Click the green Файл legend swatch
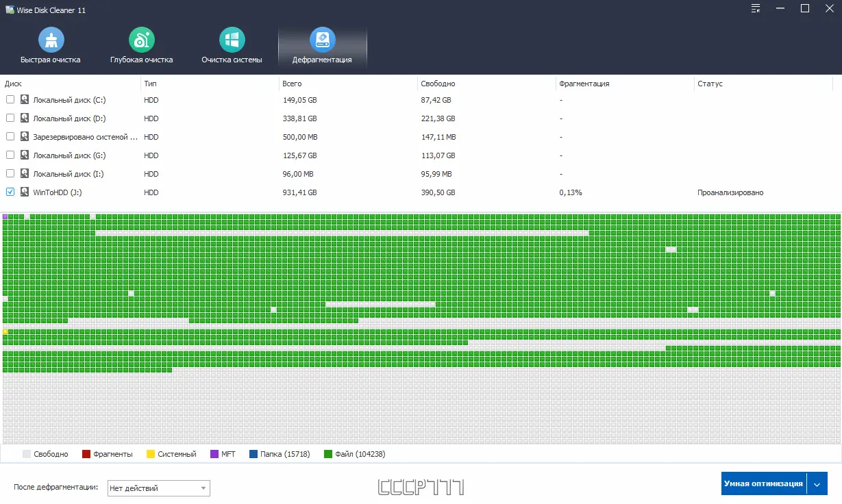 [x=328, y=454]
